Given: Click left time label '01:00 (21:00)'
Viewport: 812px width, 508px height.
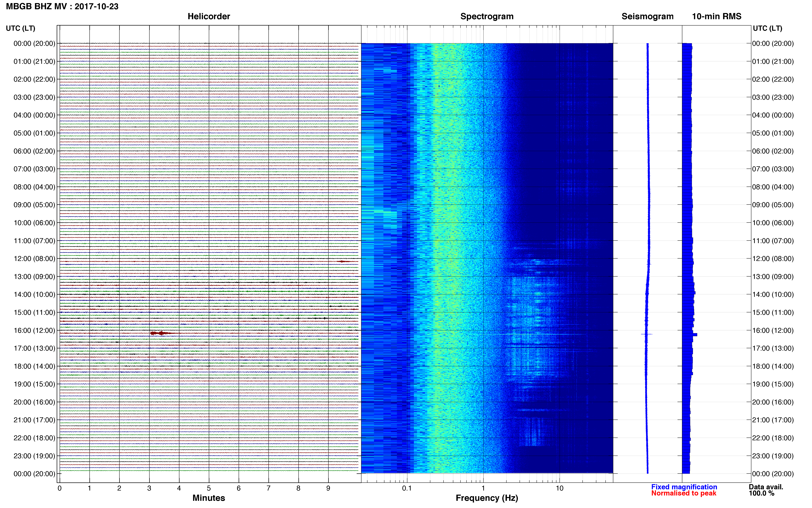Looking at the screenshot, I should pos(34,62).
